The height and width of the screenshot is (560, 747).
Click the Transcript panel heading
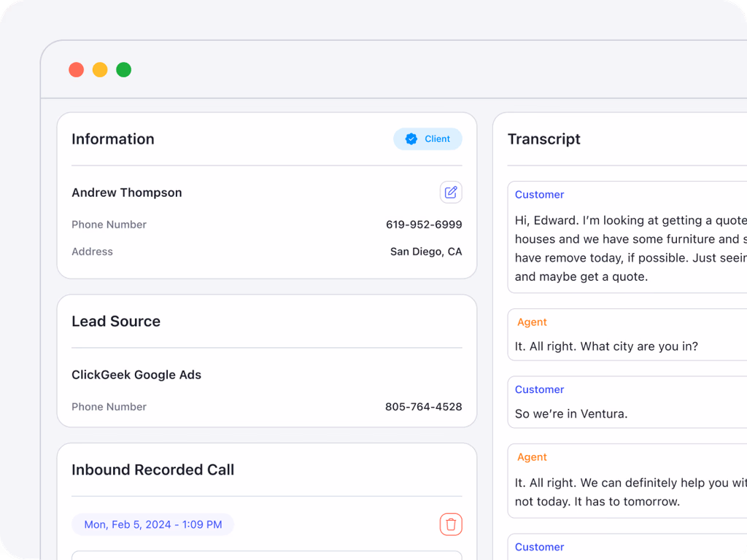[544, 139]
